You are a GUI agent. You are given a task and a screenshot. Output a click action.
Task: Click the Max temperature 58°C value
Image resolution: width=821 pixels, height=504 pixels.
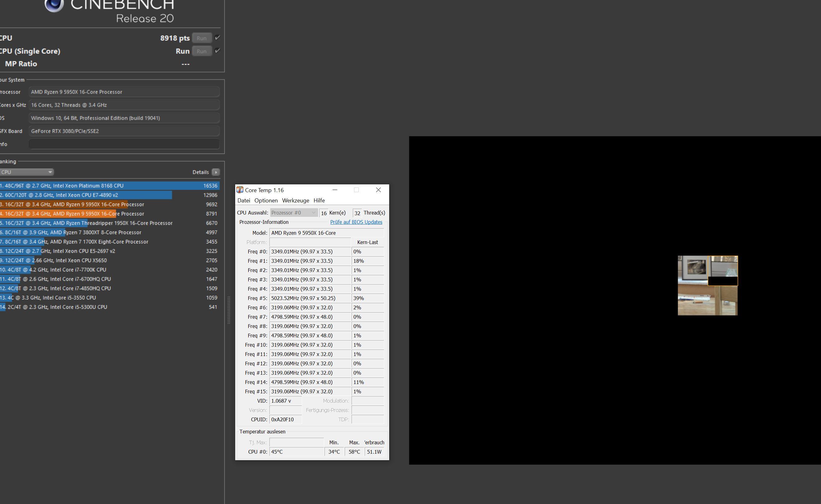pyautogui.click(x=354, y=452)
